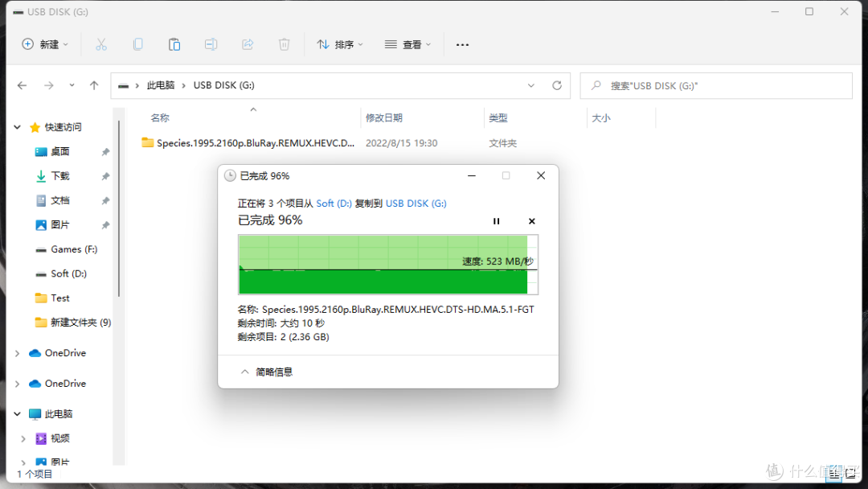
Task: Open address bar history dropdown
Action: coord(531,85)
